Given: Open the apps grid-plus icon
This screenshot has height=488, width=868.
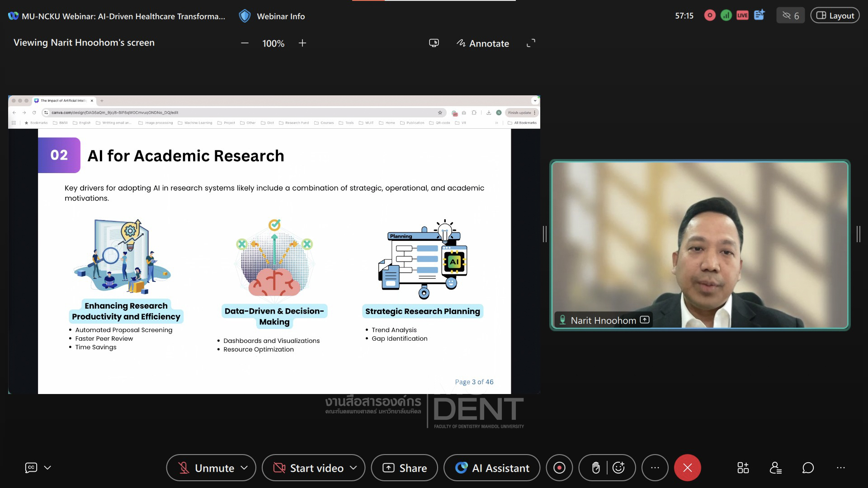Looking at the screenshot, I should tap(743, 468).
